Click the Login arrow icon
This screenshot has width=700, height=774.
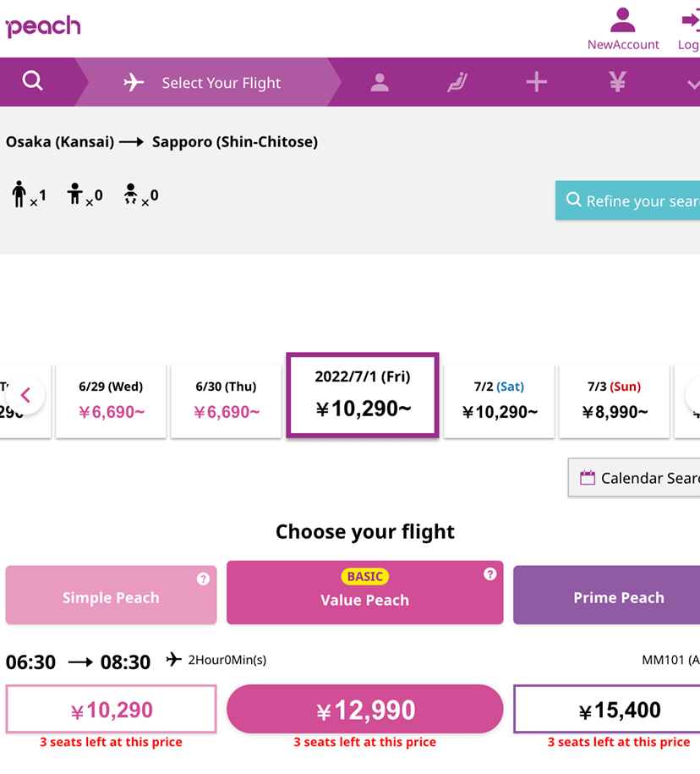691,21
